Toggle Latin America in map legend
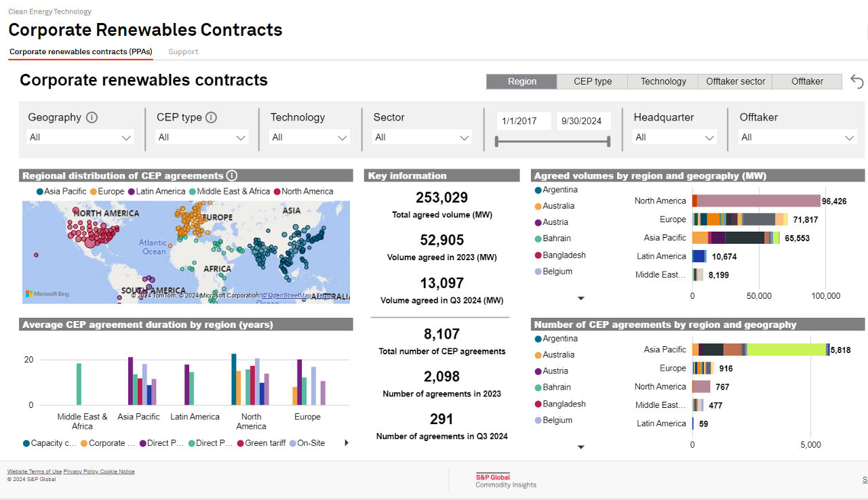The width and height of the screenshot is (868, 500). (x=156, y=192)
